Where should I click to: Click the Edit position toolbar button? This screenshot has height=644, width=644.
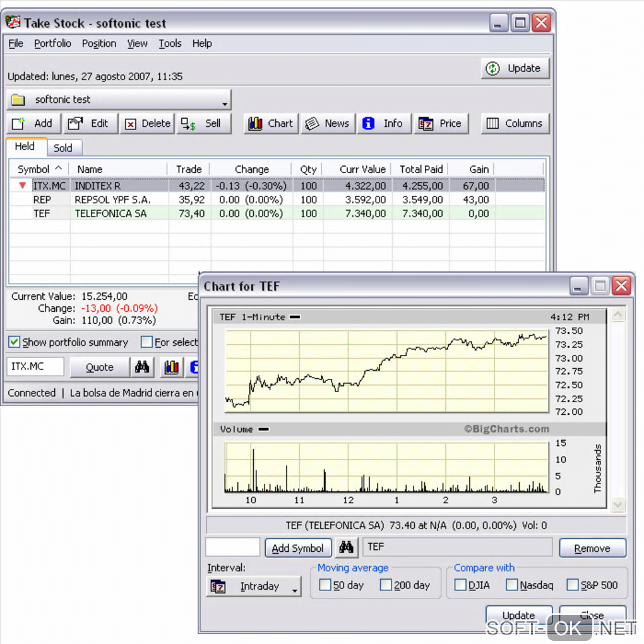(x=90, y=124)
